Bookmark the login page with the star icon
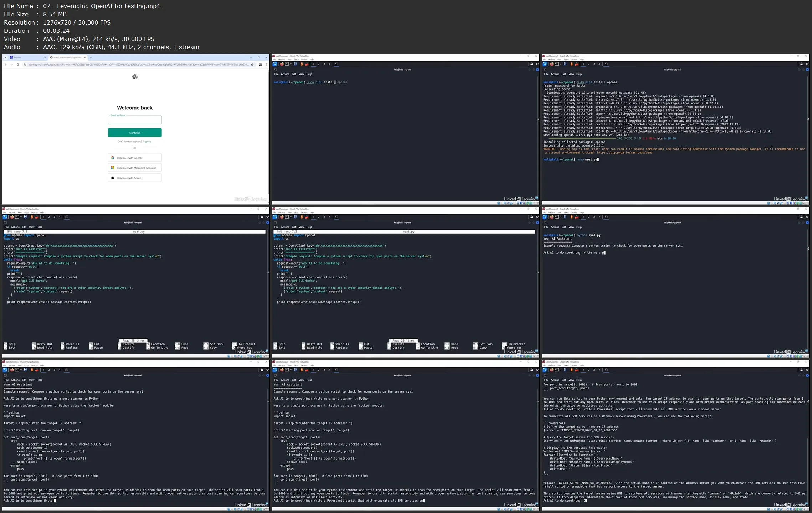Screen dimensions: 812x513 252,65
